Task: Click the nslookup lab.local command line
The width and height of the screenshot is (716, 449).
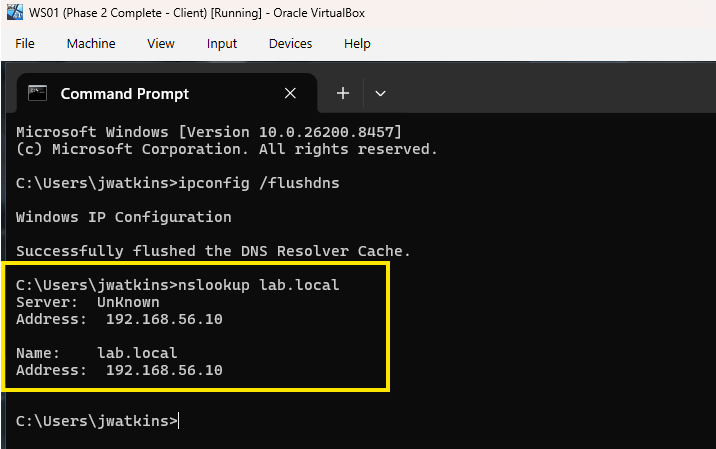Action: 178,285
